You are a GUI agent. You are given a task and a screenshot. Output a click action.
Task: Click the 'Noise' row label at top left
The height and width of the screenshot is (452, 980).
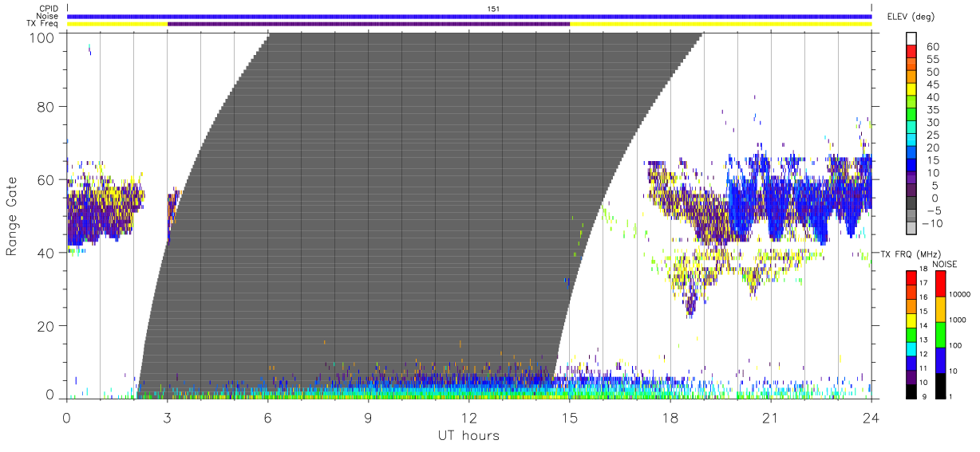48,16
